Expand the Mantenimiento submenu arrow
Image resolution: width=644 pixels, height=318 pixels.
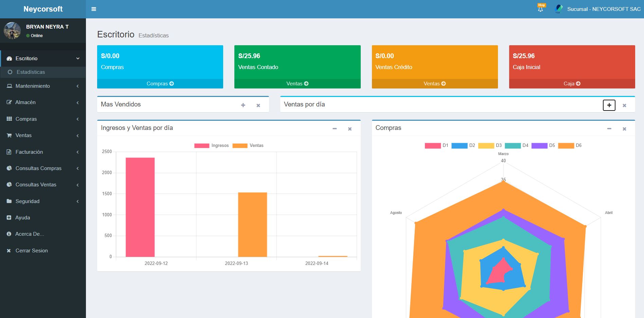pos(78,86)
